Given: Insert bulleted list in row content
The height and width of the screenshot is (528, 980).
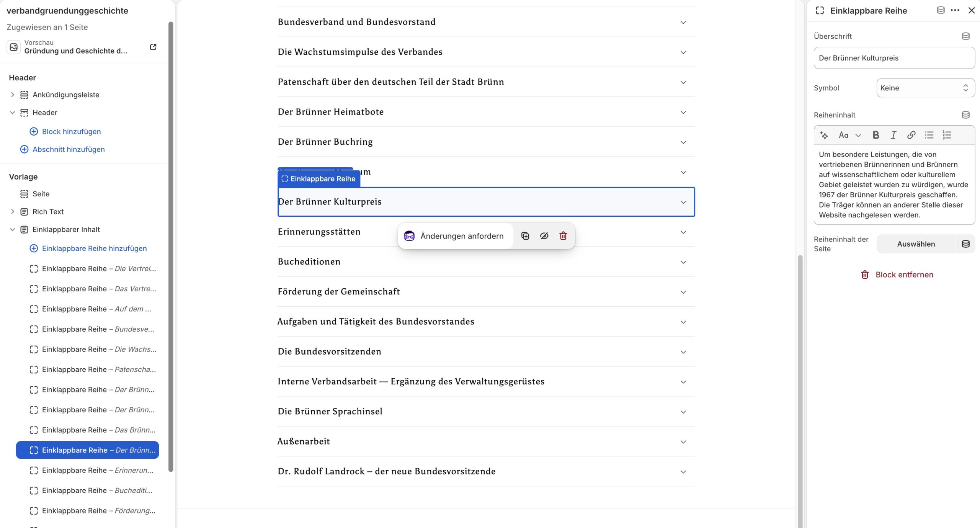Looking at the screenshot, I should pos(929,135).
